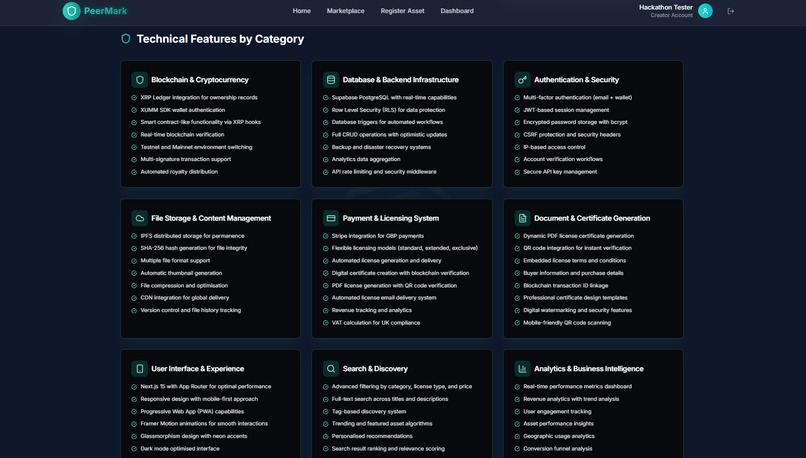
Task: Click check icon beside Advanced filtering item
Action: point(325,387)
